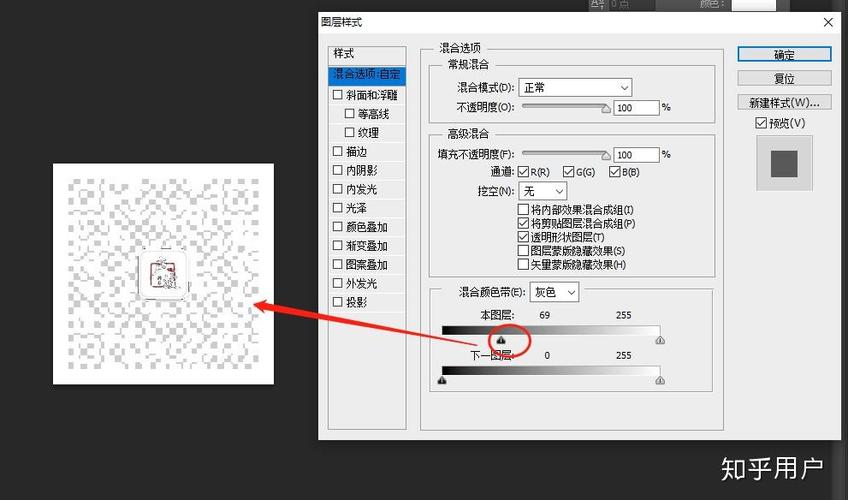Enable the 渐变叠加 checkbox
The height and width of the screenshot is (500, 848).
pyautogui.click(x=337, y=245)
